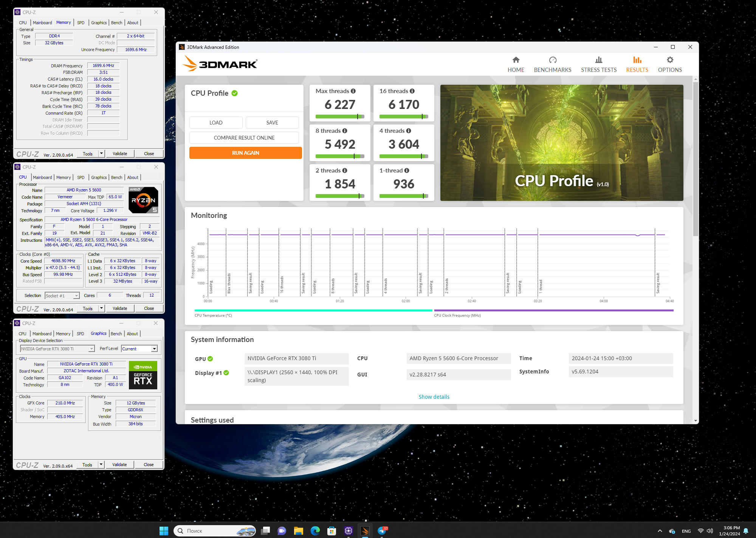The width and height of the screenshot is (756, 538).
Task: Click the SystemInfo version v5.69.1204
Action: [621, 372]
